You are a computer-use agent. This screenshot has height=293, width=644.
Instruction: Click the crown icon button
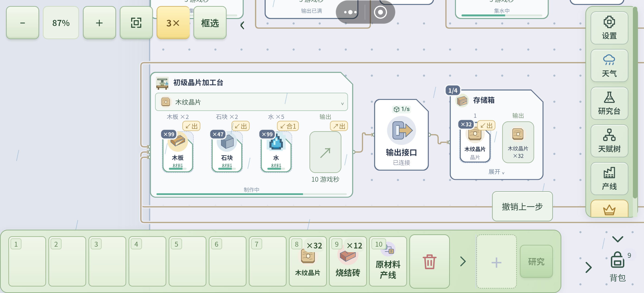click(x=609, y=209)
